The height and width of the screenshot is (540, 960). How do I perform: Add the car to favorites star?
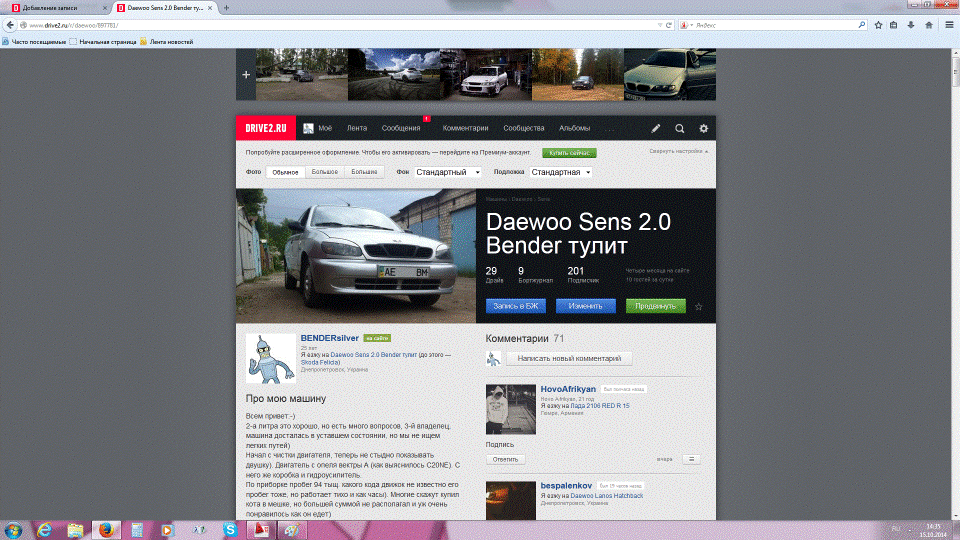point(699,306)
